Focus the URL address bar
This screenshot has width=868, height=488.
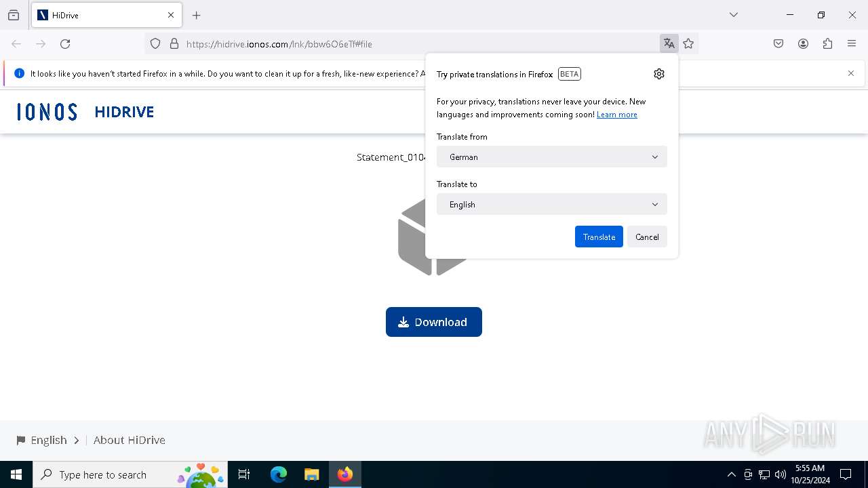(x=420, y=44)
